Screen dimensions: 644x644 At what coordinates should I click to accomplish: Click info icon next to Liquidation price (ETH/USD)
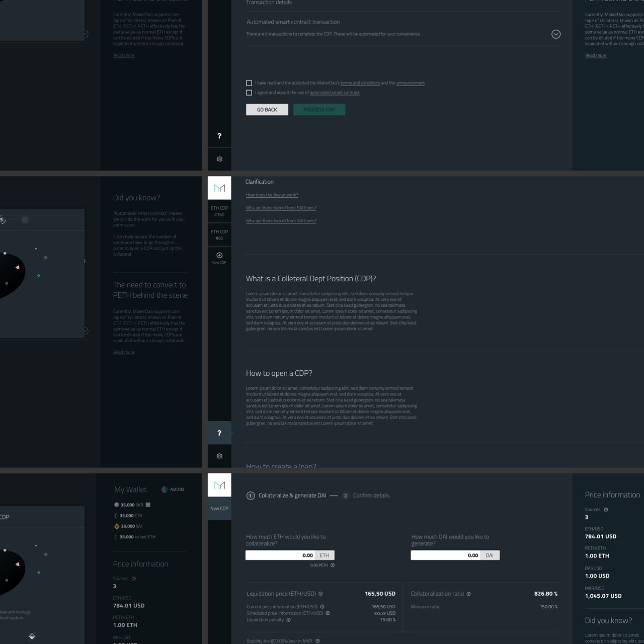pyautogui.click(x=320, y=594)
